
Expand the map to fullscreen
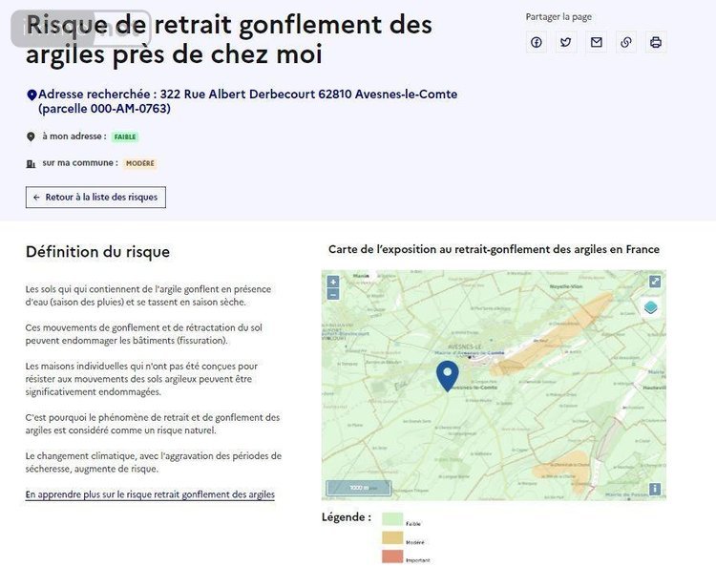coord(655,282)
